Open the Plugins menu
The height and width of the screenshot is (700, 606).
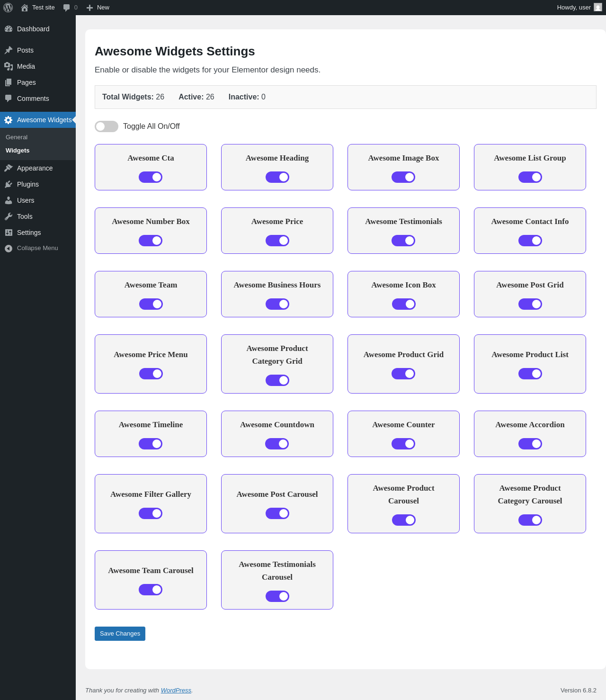[x=38, y=184]
